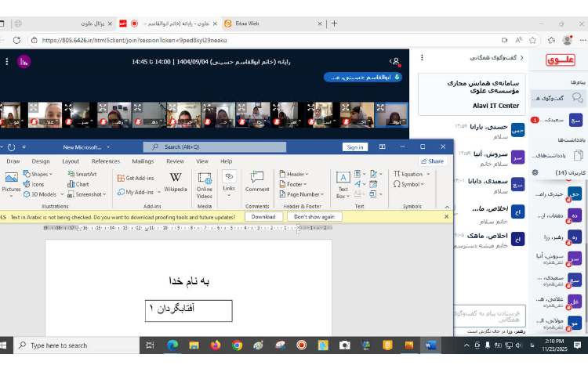Add page to browser favorites star

pos(532,40)
